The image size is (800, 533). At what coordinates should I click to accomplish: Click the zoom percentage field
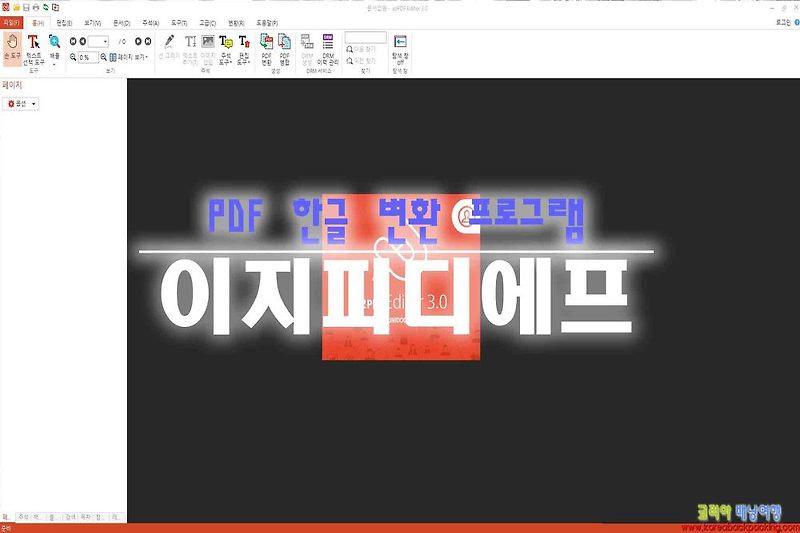pos(88,57)
